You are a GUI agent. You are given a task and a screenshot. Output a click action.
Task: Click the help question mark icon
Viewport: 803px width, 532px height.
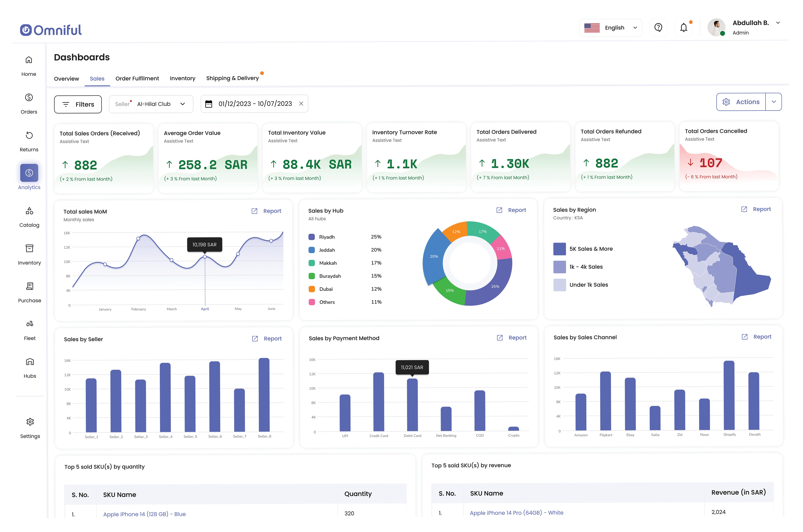[658, 26]
